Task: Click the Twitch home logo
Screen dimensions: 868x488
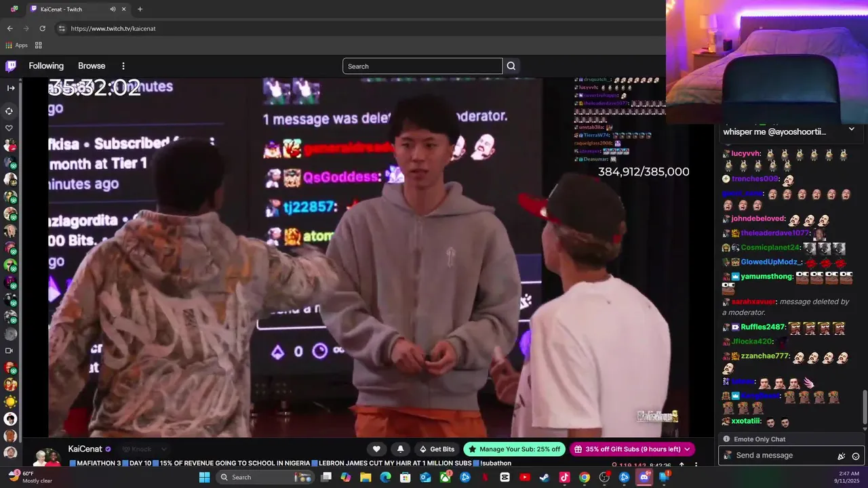Action: [x=11, y=66]
